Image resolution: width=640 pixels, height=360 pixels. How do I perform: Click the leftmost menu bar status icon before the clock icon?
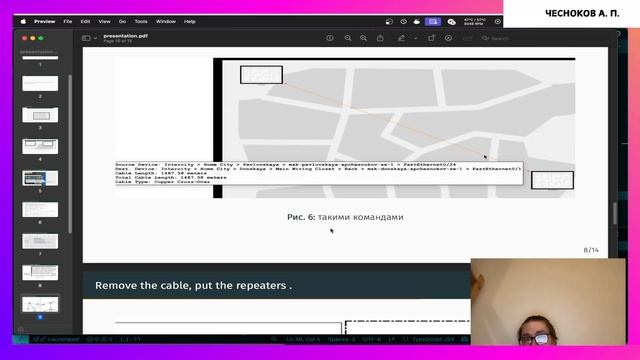(x=389, y=22)
